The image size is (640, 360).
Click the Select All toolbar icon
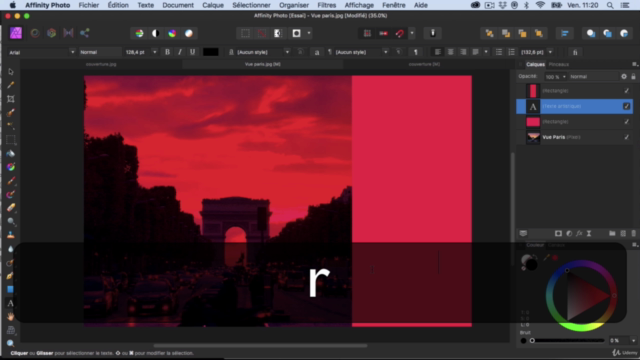click(x=245, y=33)
